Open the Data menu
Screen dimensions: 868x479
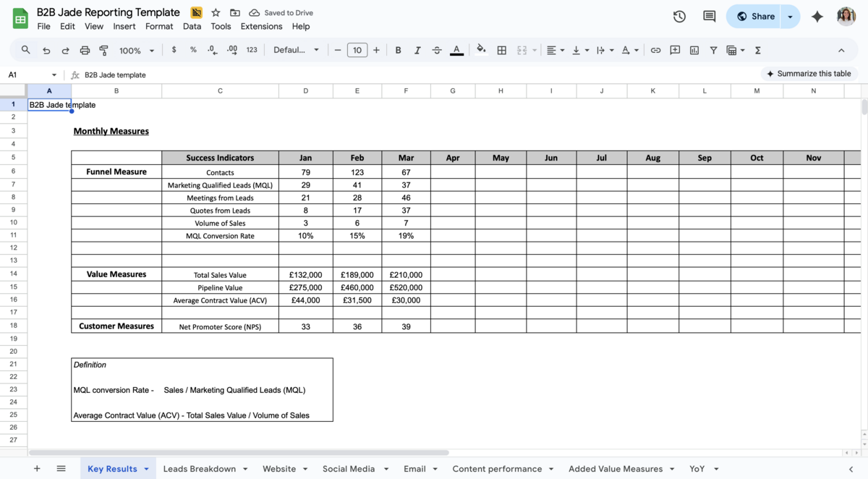192,26
